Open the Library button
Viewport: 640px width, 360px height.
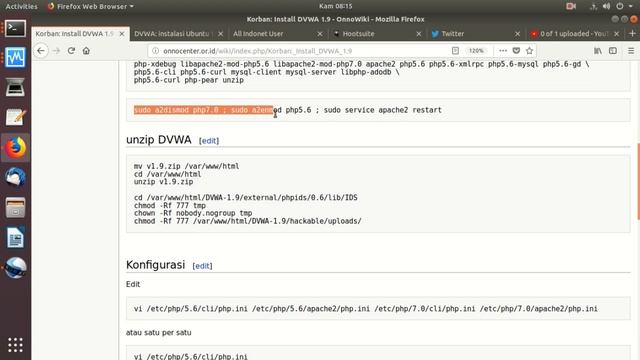click(598, 51)
